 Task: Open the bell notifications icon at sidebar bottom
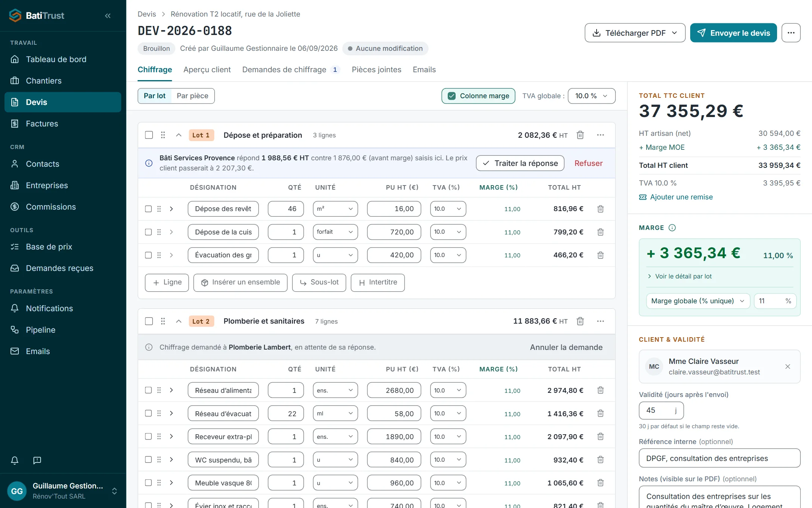pos(15,460)
